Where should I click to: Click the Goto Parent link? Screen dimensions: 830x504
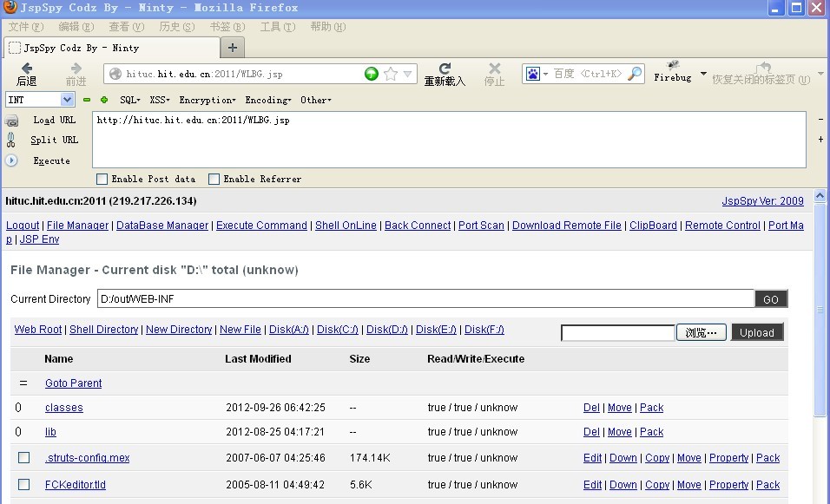[x=73, y=383]
